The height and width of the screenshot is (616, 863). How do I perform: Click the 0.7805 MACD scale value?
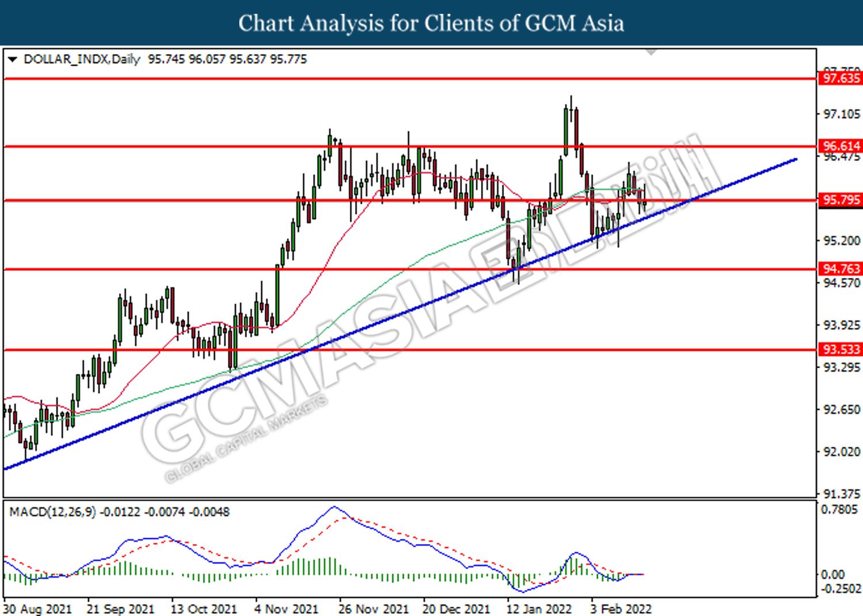coord(839,510)
